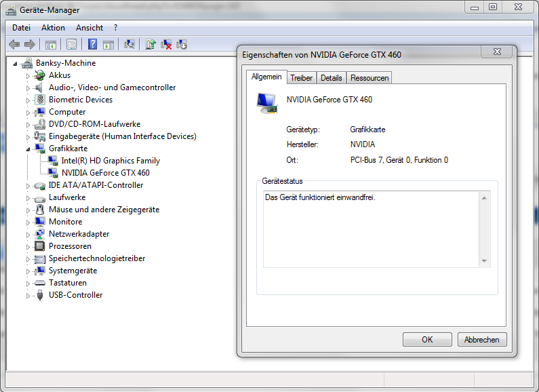Expand the Systemgeräte category
The width and height of the screenshot is (539, 392).
pyautogui.click(x=28, y=271)
